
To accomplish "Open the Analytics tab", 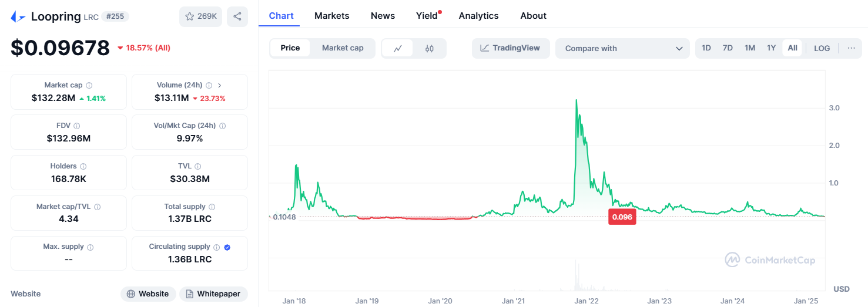I will pyautogui.click(x=478, y=16).
